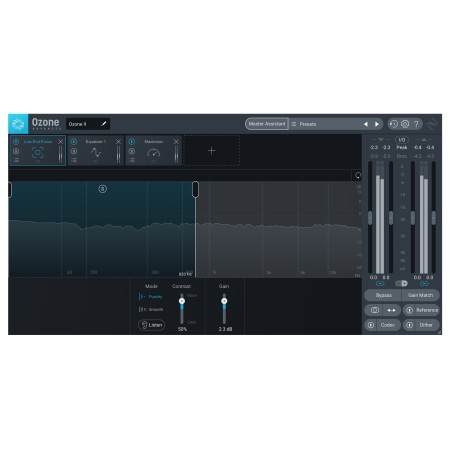Add a new module with the plus slot
The width and height of the screenshot is (450, 450).
(211, 151)
